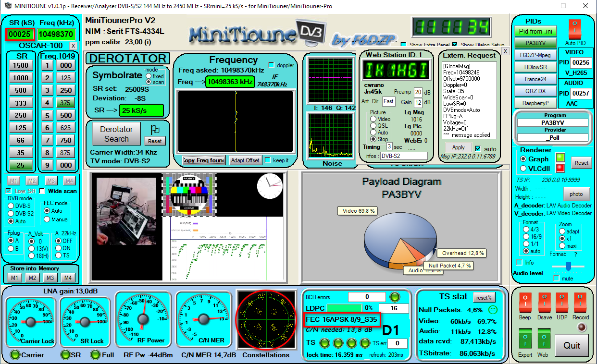The image size is (597, 364).
Task: Click the RF Power gauge
Action: [x=143, y=318]
